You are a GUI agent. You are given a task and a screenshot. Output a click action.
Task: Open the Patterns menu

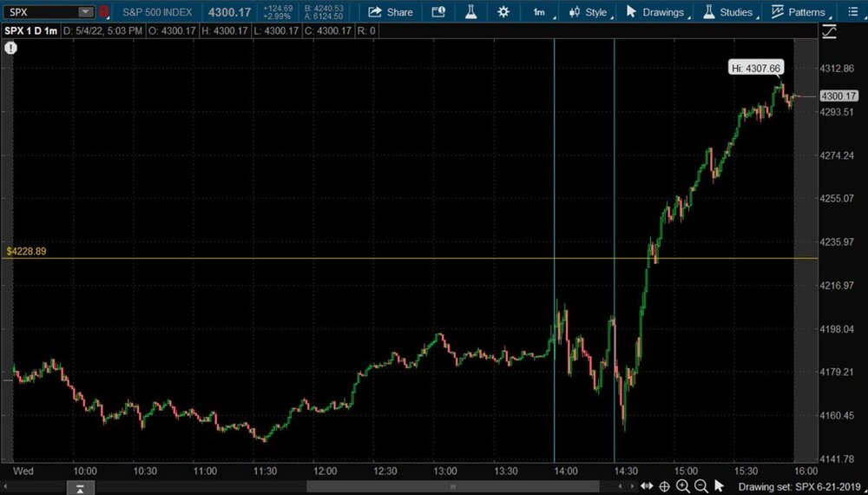pyautogui.click(x=799, y=12)
